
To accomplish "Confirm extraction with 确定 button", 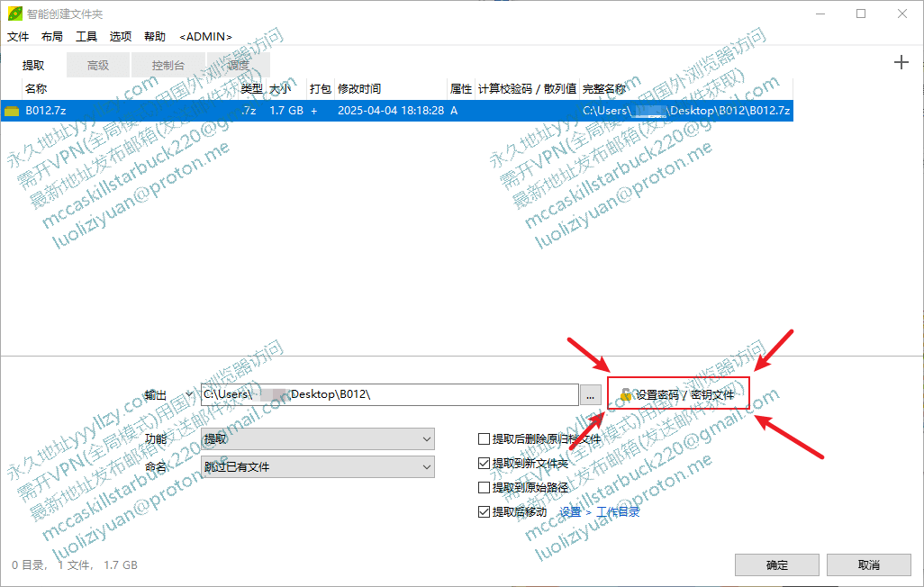I will tap(776, 565).
